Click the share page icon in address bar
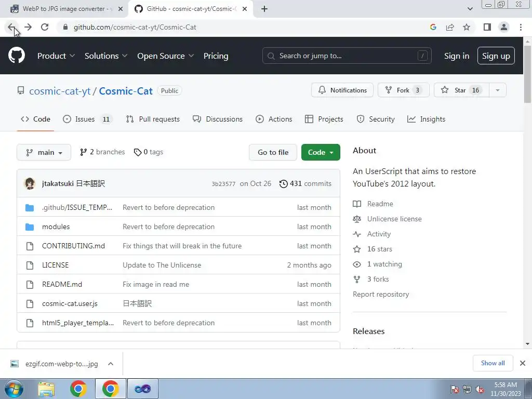Viewport: 532px width, 399px height. click(x=450, y=27)
